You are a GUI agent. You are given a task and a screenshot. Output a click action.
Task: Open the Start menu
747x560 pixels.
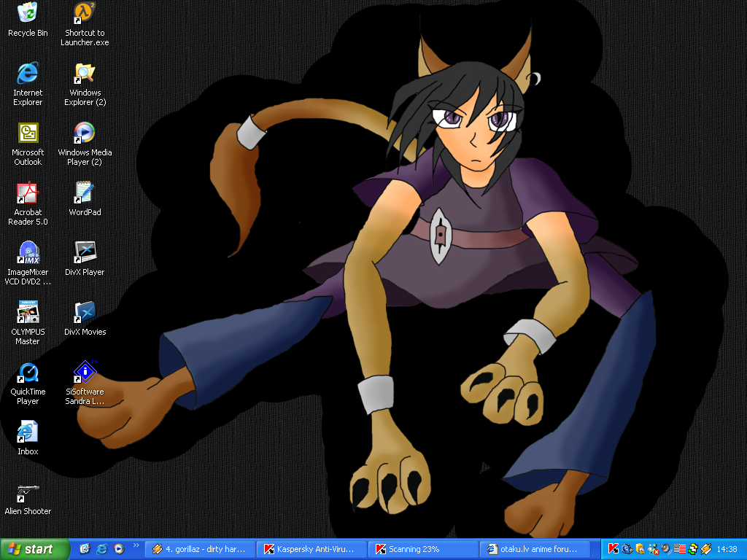[x=35, y=550]
